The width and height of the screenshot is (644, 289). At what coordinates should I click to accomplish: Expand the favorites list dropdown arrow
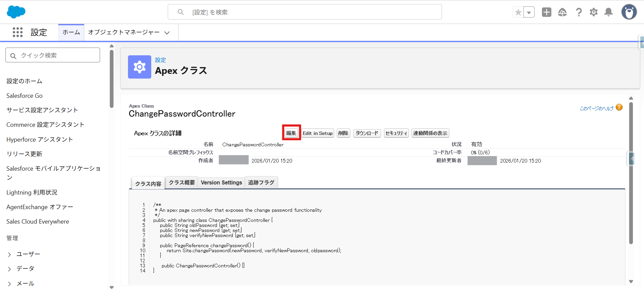click(529, 12)
